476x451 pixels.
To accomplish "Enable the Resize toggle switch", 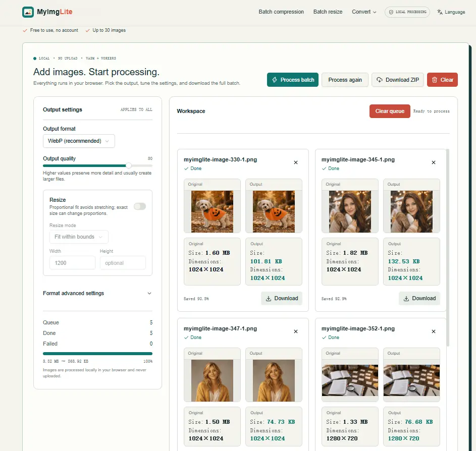I will pos(140,206).
